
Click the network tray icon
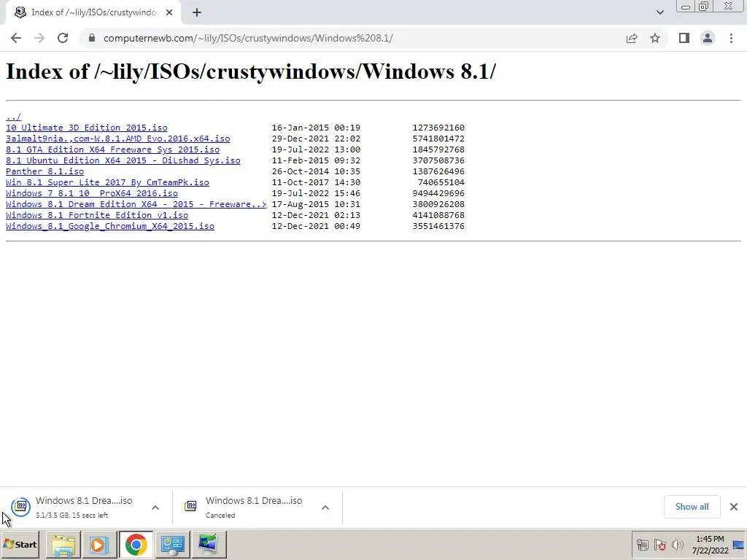(x=643, y=545)
